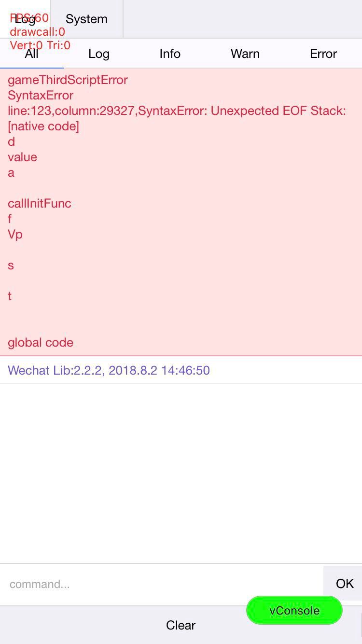Clear the console log

pos(181,625)
